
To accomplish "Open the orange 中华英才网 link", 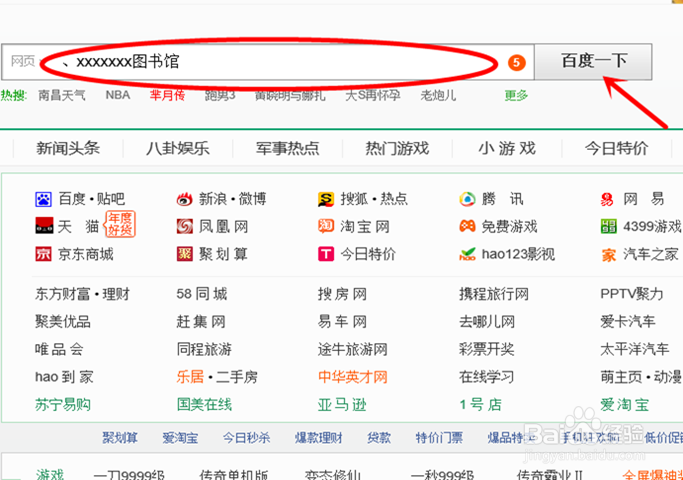I will tap(352, 377).
